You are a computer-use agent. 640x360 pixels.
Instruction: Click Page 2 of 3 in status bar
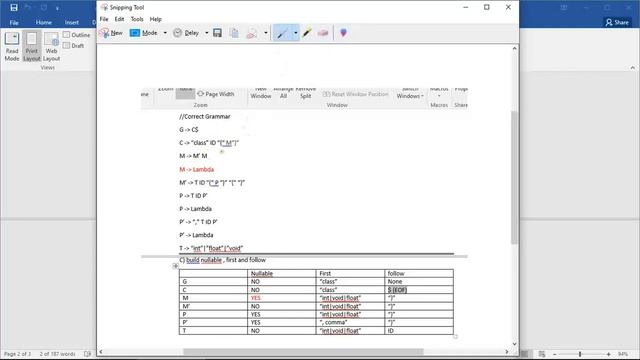click(x=17, y=354)
